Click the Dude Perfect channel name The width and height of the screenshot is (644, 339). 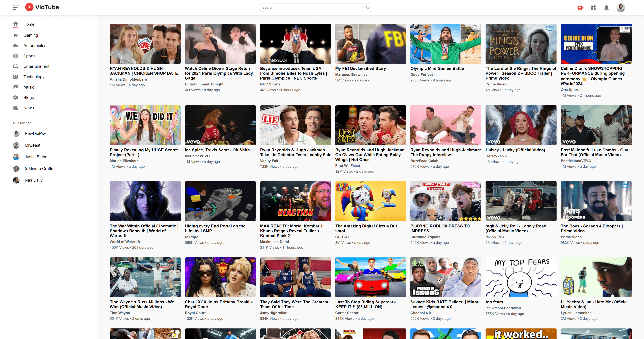421,74
